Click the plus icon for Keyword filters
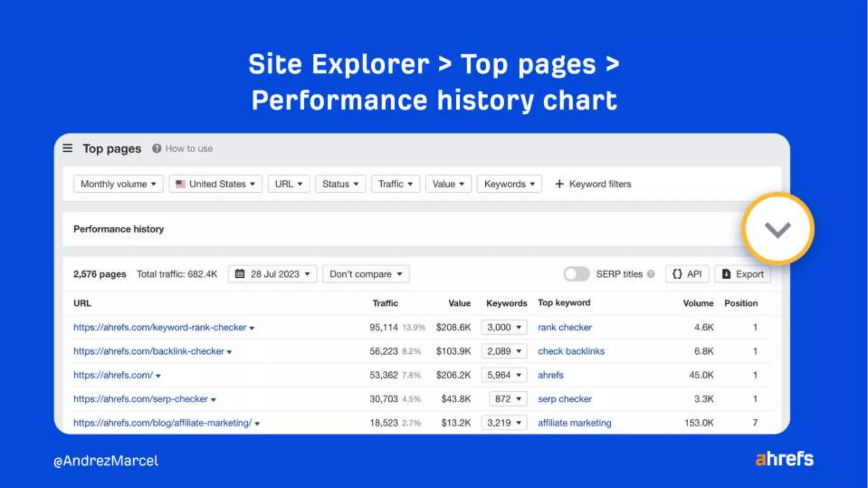 pyautogui.click(x=559, y=184)
